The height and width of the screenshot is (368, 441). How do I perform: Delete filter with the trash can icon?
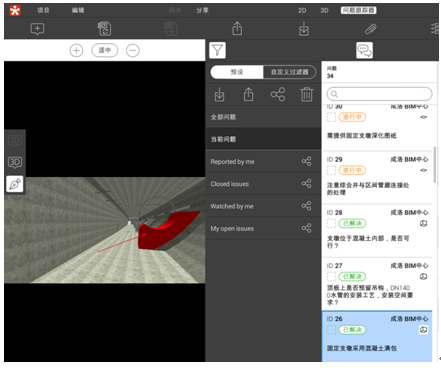pos(307,94)
